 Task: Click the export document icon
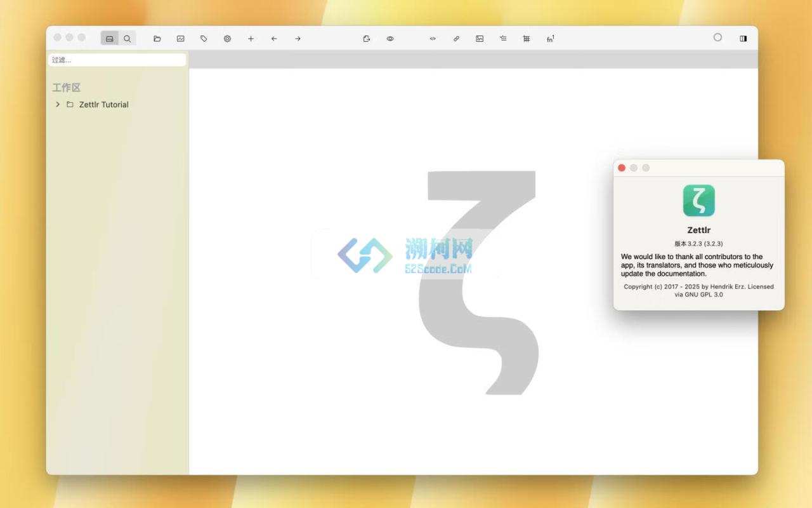coord(367,39)
